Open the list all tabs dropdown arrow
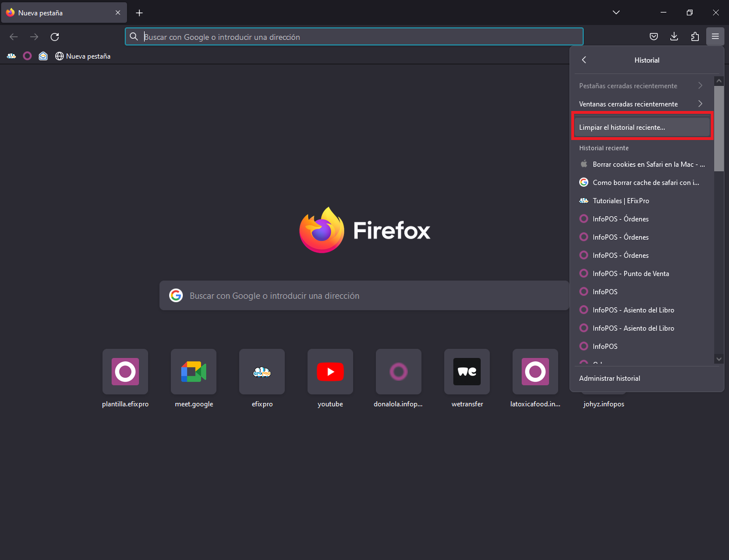 [616, 13]
